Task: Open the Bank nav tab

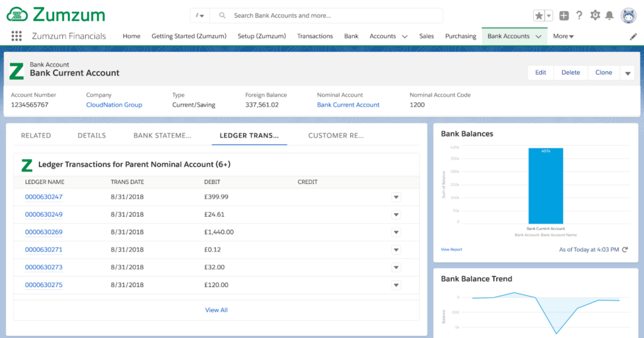Action: (351, 36)
